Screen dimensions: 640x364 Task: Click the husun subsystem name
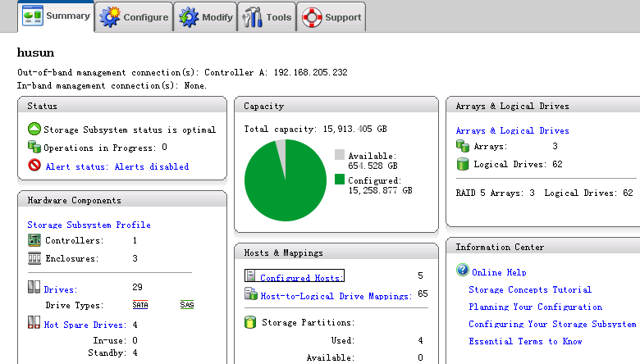point(35,52)
